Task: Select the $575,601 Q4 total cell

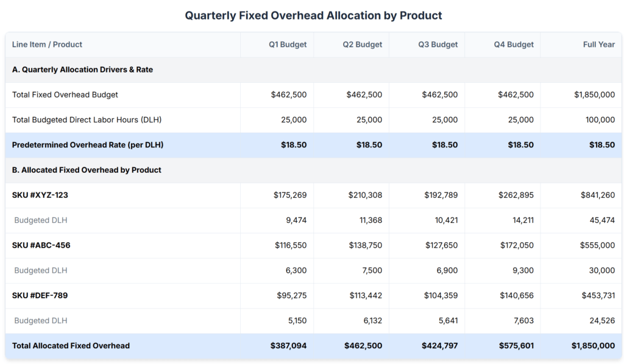Action: (516, 346)
